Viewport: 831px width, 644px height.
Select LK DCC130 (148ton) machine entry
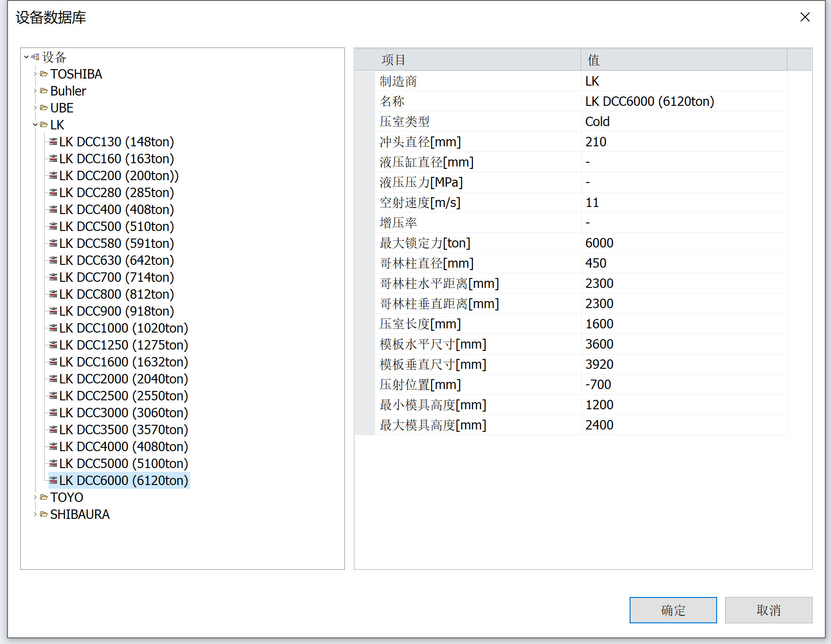click(117, 142)
